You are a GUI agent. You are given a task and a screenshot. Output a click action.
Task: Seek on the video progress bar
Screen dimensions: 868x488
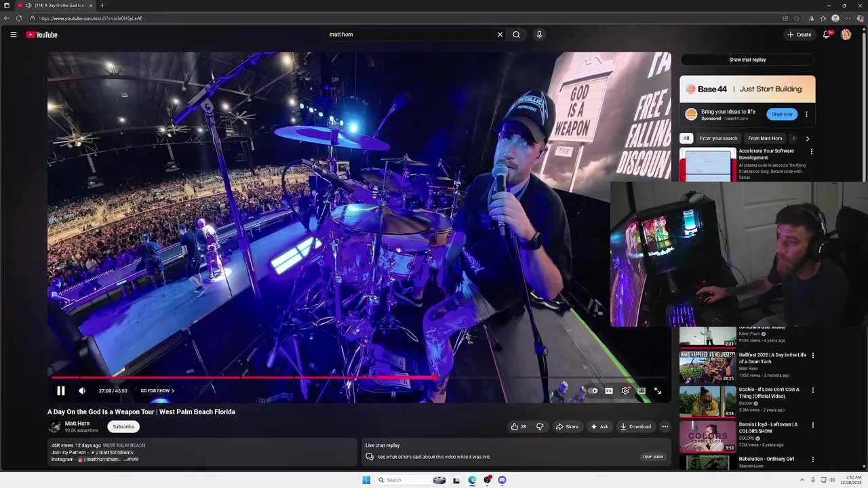click(359, 378)
